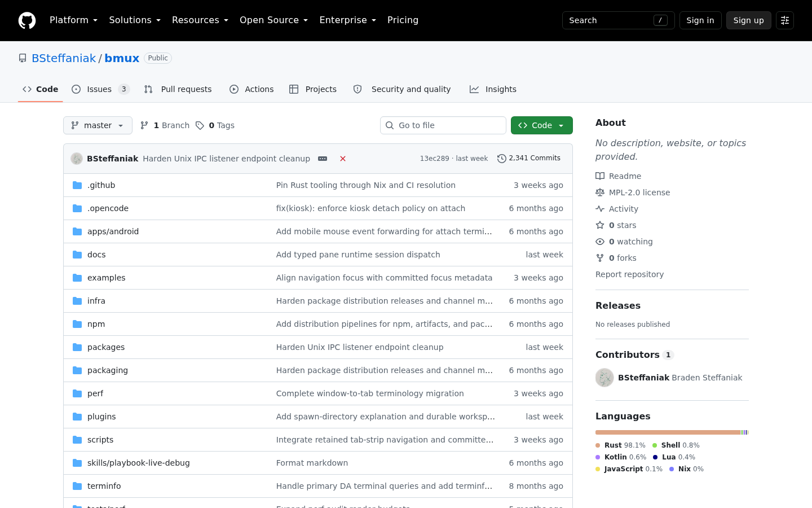Open the appearance settings icon in header
This screenshot has width=812, height=508.
tap(785, 20)
